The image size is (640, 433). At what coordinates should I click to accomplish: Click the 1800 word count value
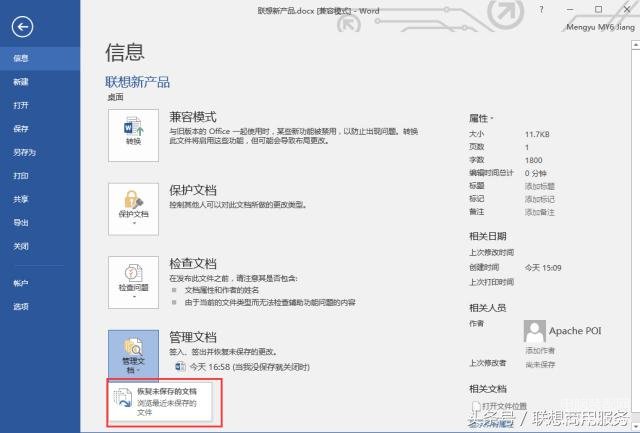[x=533, y=160]
